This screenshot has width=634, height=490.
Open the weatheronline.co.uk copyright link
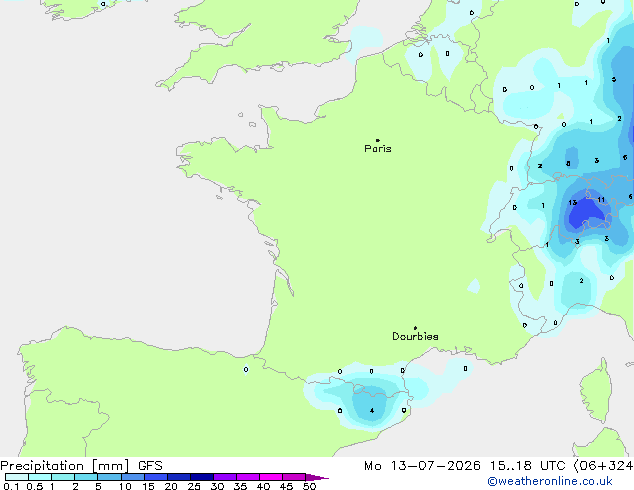pyautogui.click(x=550, y=481)
